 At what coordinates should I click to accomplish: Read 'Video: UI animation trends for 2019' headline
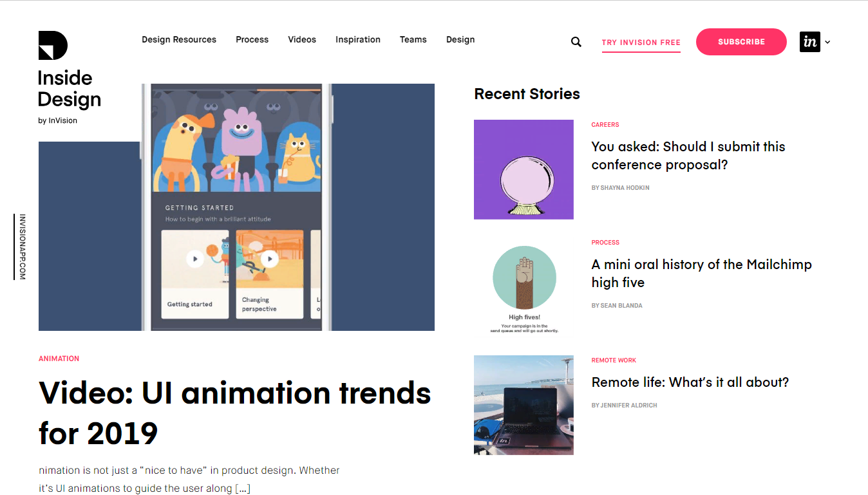(234, 412)
